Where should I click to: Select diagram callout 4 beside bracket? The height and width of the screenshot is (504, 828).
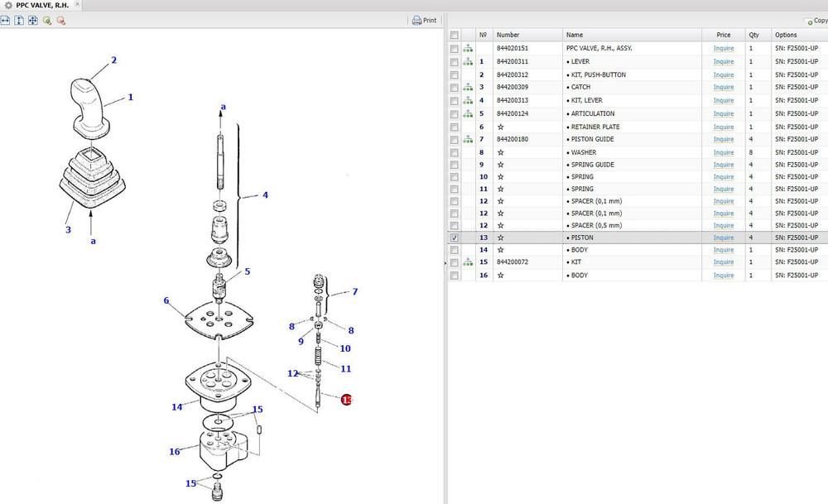tap(265, 194)
